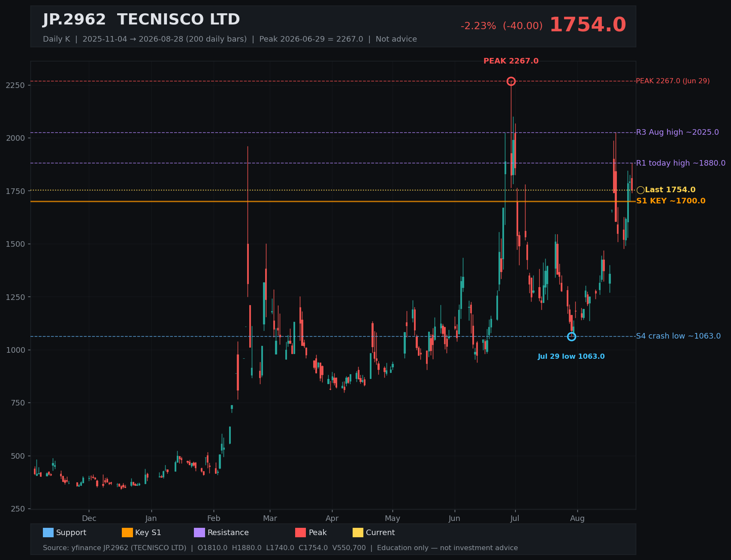The width and height of the screenshot is (731, 560).
Task: Click the blue Jul 29 low circle marker
Action: pyautogui.click(x=571, y=337)
